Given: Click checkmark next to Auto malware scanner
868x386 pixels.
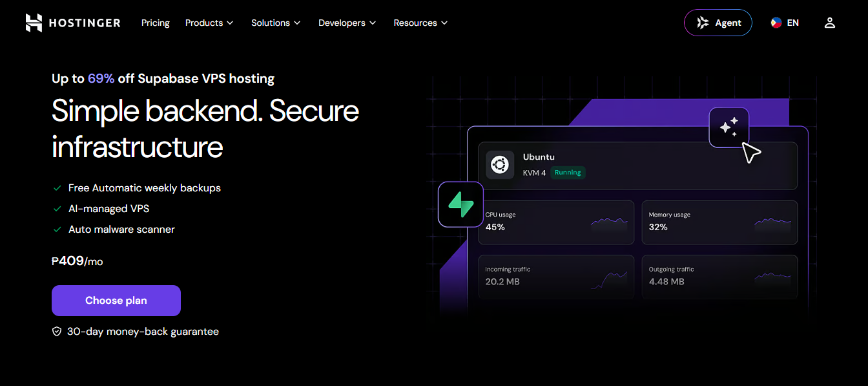Looking at the screenshot, I should click(x=57, y=230).
